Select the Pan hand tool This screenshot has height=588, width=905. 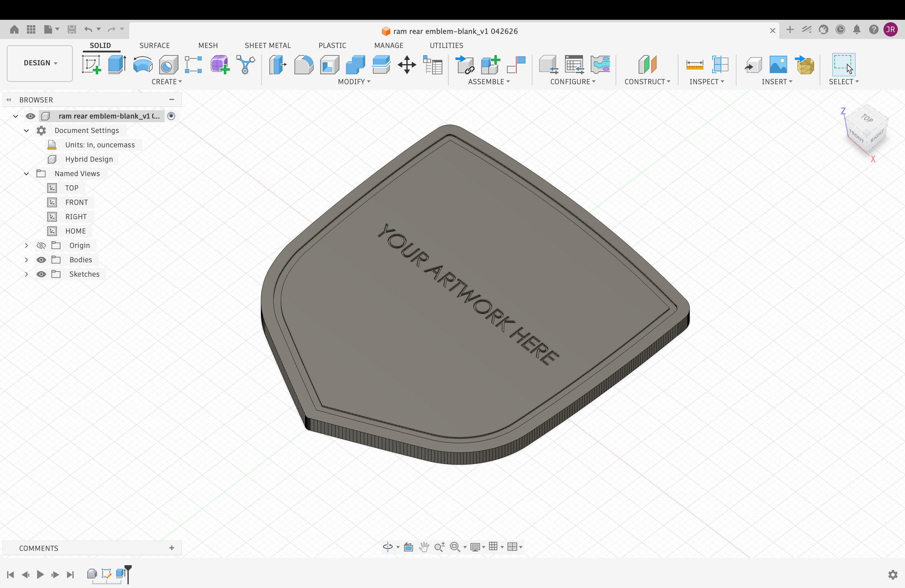[x=424, y=547]
